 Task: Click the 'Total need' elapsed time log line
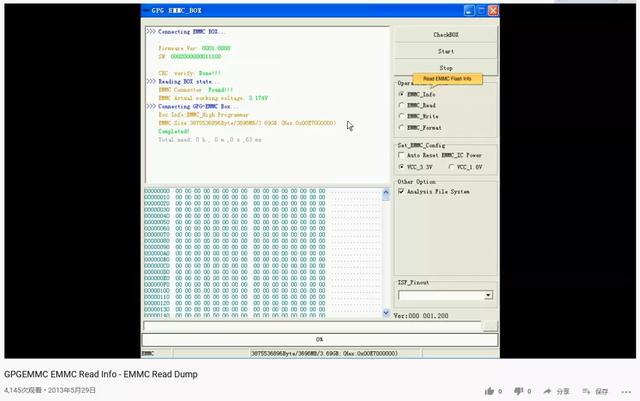coord(210,140)
